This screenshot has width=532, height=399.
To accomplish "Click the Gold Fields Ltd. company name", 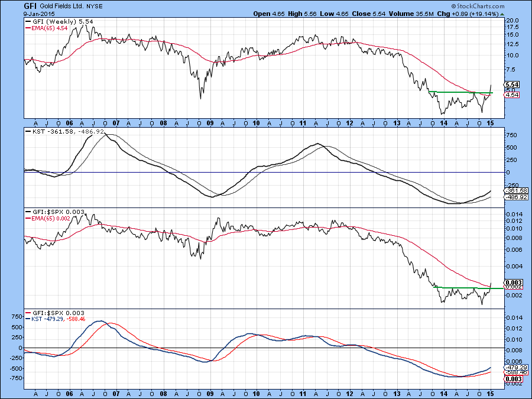I will [61, 7].
